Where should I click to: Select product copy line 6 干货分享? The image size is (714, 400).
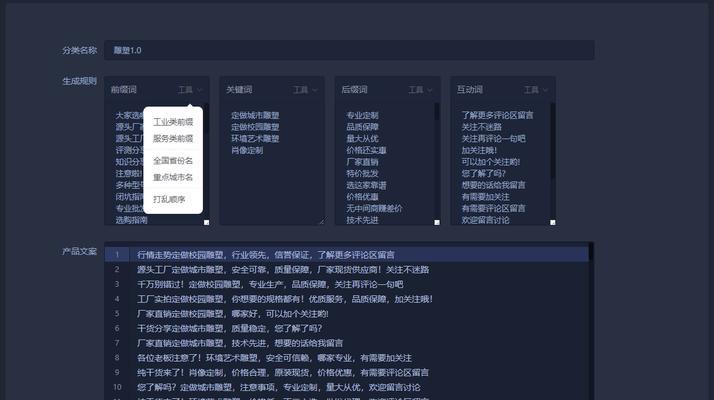pos(347,328)
